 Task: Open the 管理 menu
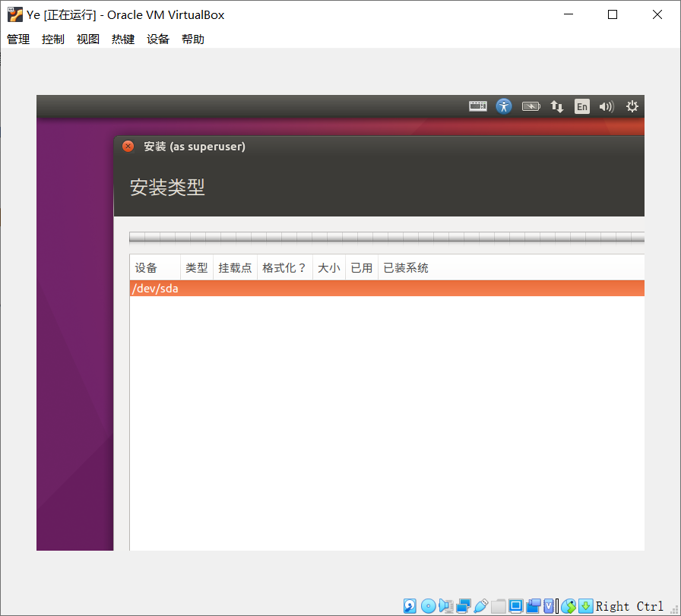tap(18, 39)
